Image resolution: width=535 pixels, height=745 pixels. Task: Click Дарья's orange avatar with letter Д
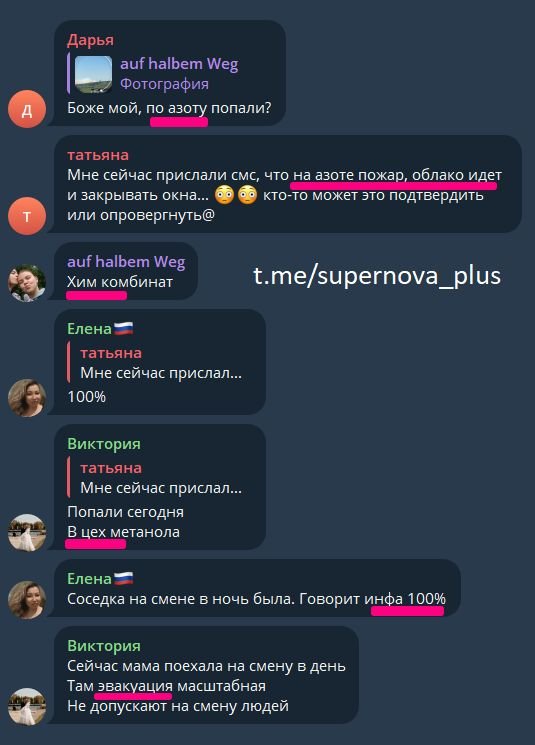[27, 109]
